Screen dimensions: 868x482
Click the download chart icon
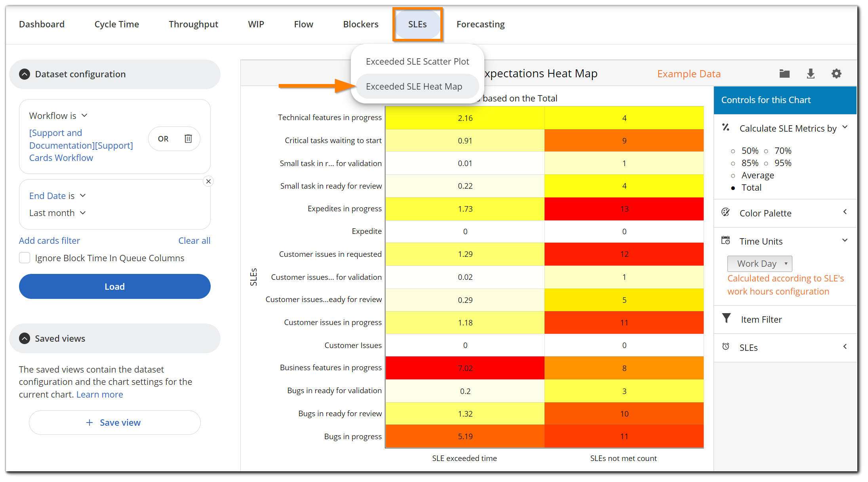pos(811,74)
